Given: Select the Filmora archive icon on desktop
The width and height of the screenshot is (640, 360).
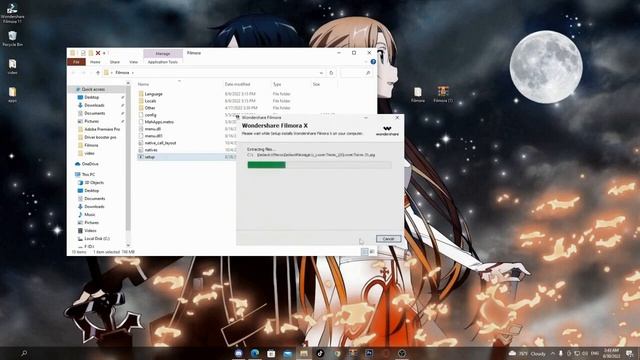Looking at the screenshot, I should click(x=417, y=95).
